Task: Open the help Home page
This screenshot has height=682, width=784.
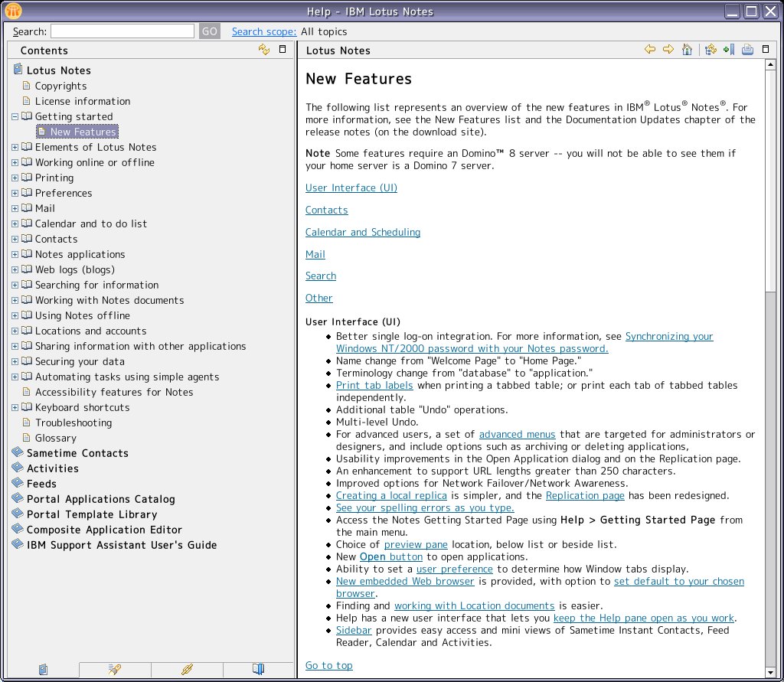Action: (x=687, y=50)
